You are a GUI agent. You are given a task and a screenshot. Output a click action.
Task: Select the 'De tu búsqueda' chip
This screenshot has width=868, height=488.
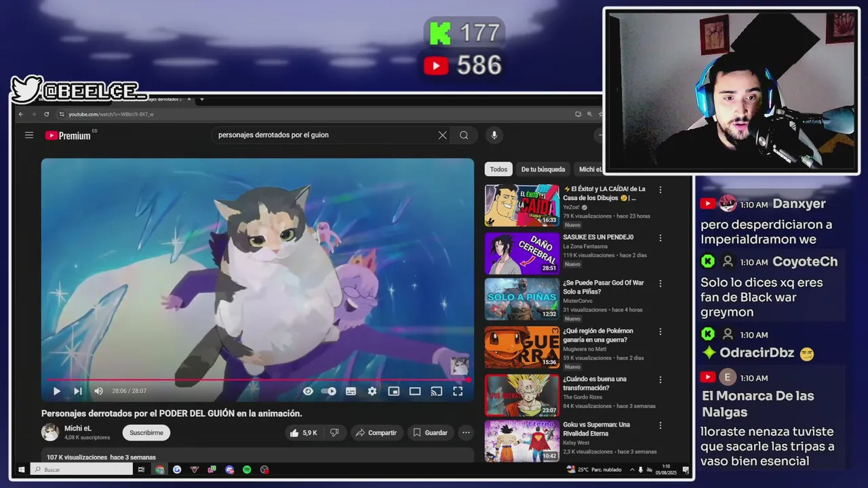(x=542, y=169)
